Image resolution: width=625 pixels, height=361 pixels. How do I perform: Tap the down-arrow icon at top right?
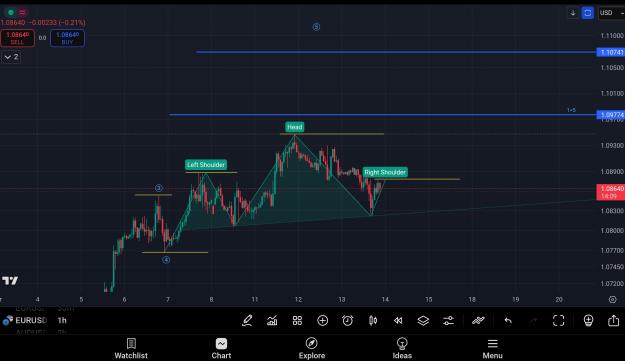[573, 13]
